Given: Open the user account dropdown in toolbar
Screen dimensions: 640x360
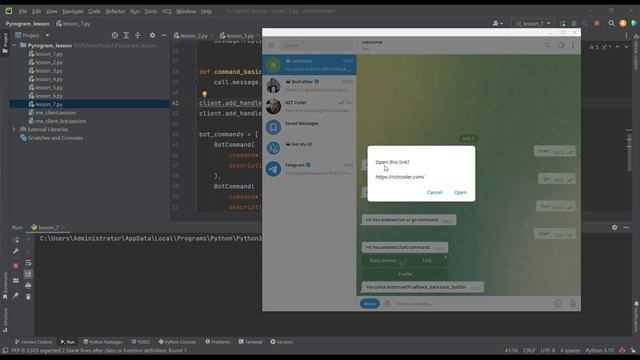Looking at the screenshot, I should tap(498, 24).
